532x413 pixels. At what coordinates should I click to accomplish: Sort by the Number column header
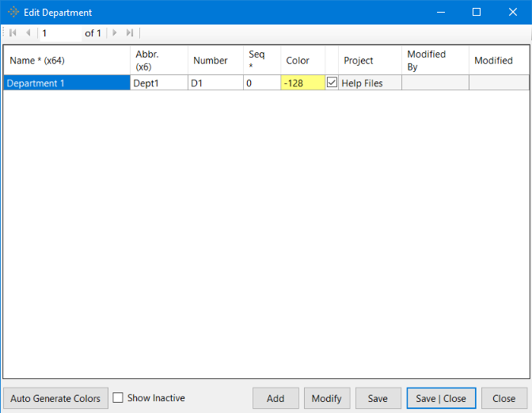(x=216, y=60)
